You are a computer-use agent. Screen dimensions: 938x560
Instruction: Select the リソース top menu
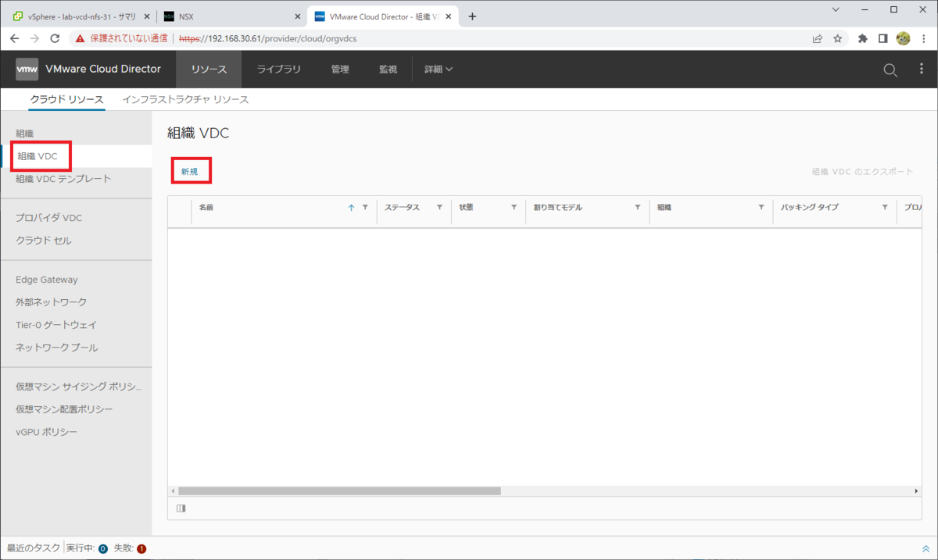[x=209, y=70]
